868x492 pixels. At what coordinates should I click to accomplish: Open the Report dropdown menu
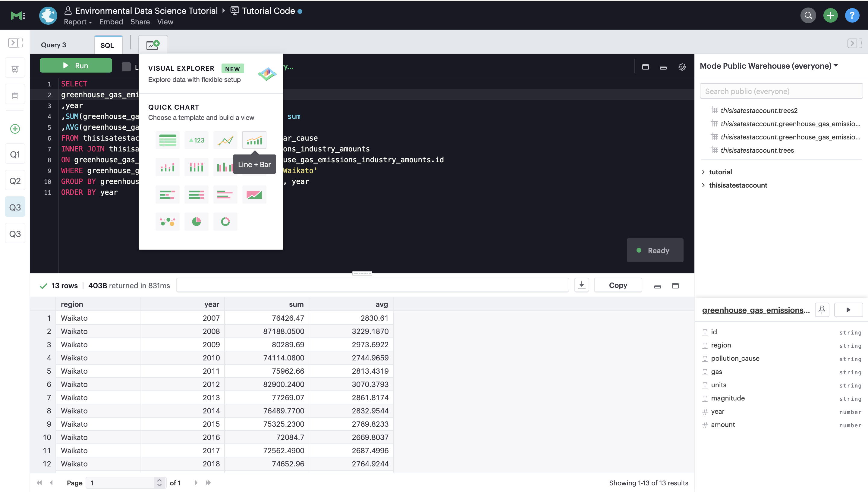pos(78,22)
